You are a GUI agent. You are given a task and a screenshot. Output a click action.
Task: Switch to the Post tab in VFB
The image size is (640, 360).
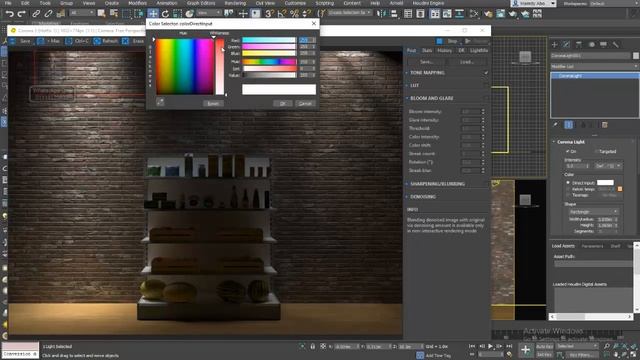click(x=411, y=50)
